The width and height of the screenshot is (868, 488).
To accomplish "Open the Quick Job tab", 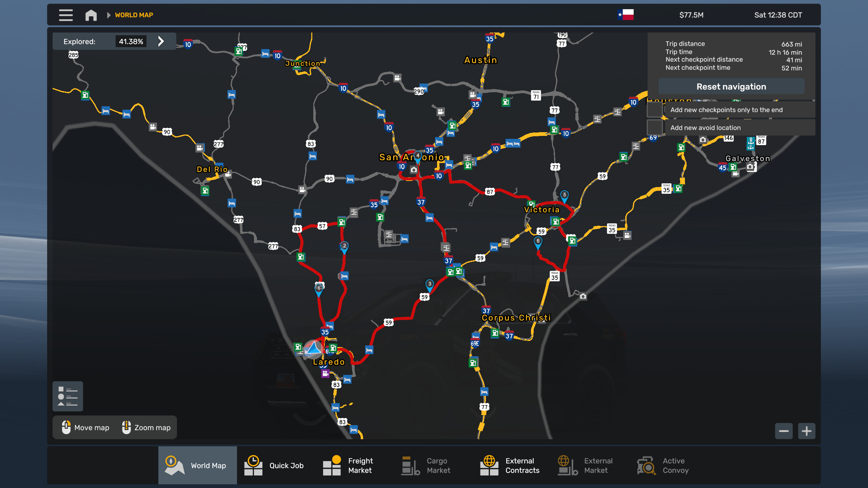I will pos(274,465).
